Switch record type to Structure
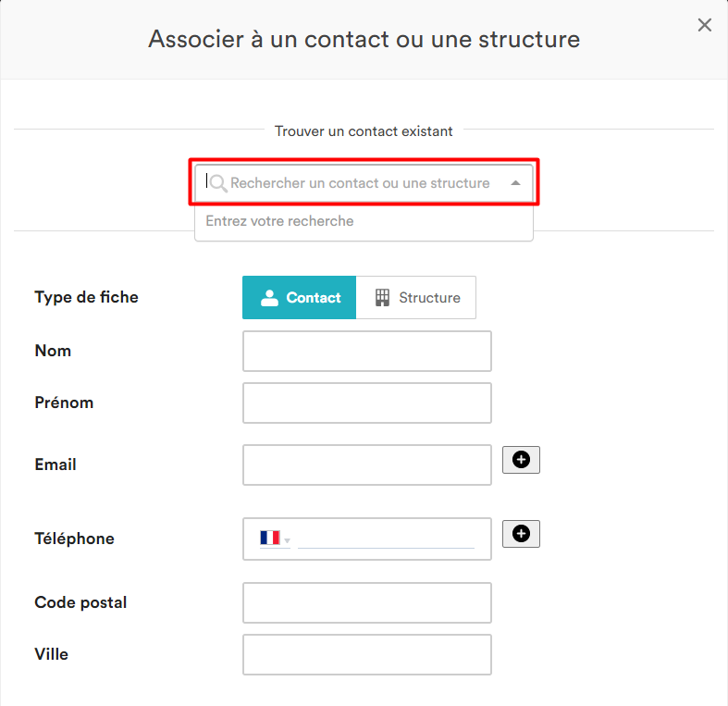728x706 pixels. pos(416,298)
